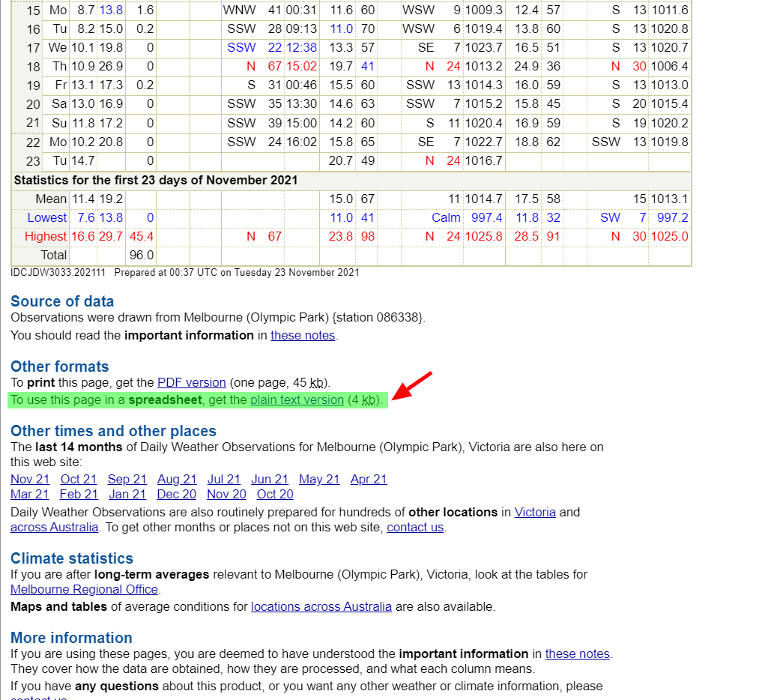Image resolution: width=783 pixels, height=700 pixels.
Task: Click 'these notes' link under Source of data
Action: tap(303, 336)
